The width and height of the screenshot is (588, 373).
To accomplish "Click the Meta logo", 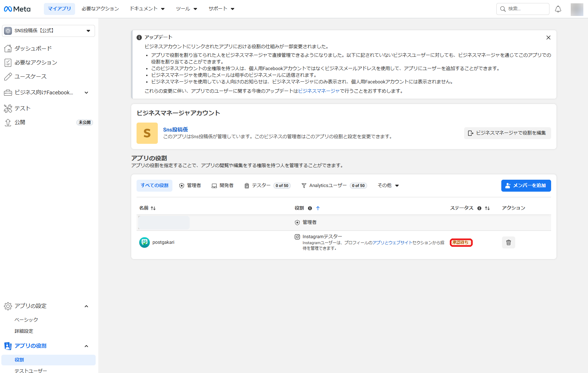I will [17, 9].
